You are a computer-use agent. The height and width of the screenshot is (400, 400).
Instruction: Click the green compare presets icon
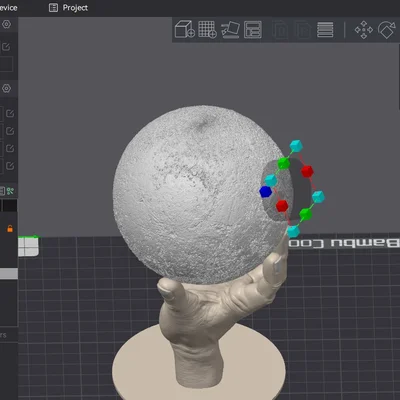coord(10,191)
